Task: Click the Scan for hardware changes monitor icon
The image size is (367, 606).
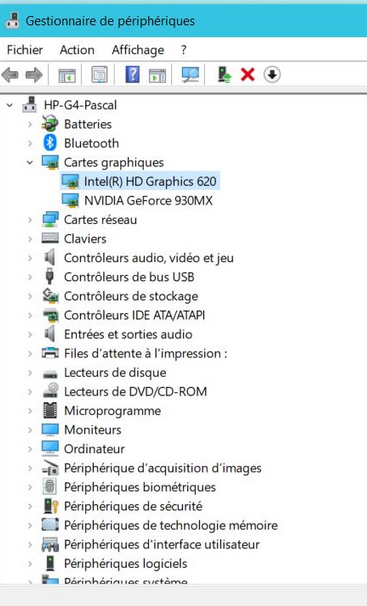Action: pos(190,75)
